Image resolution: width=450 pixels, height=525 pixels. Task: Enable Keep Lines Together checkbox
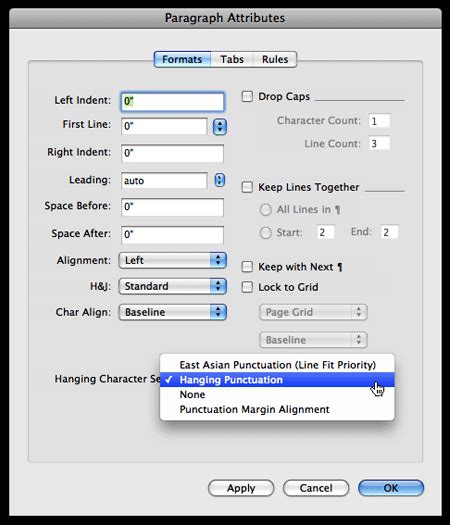(x=247, y=187)
